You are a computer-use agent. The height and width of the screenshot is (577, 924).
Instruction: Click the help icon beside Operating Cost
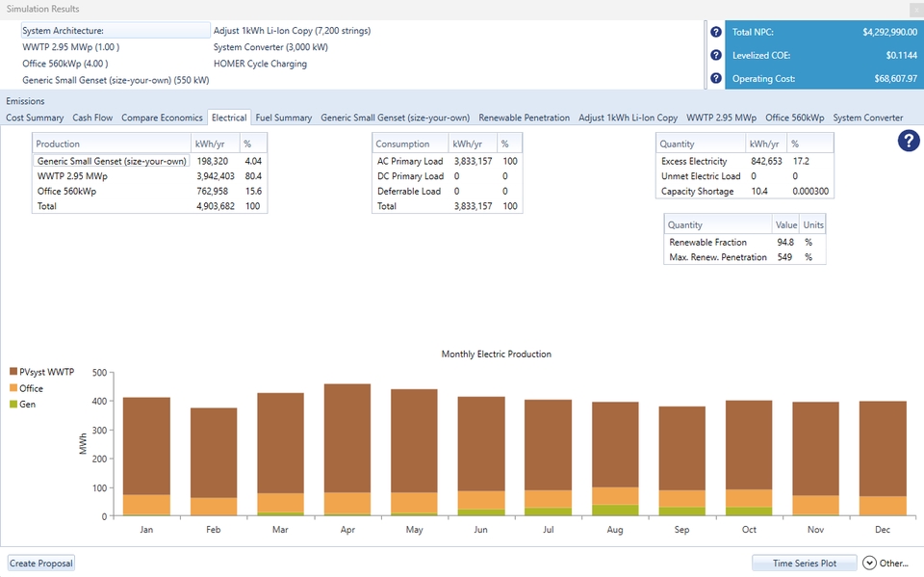point(716,78)
